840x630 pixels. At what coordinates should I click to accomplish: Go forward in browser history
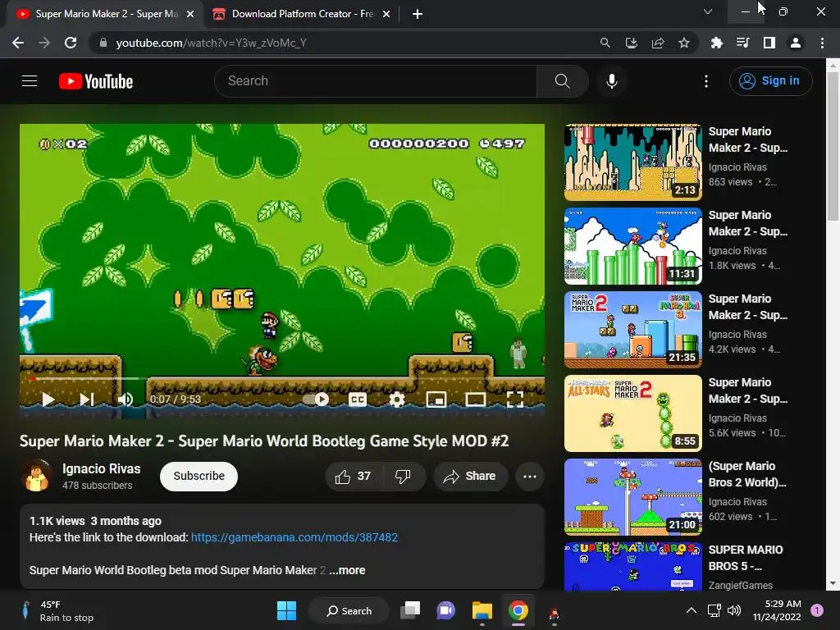coord(44,43)
